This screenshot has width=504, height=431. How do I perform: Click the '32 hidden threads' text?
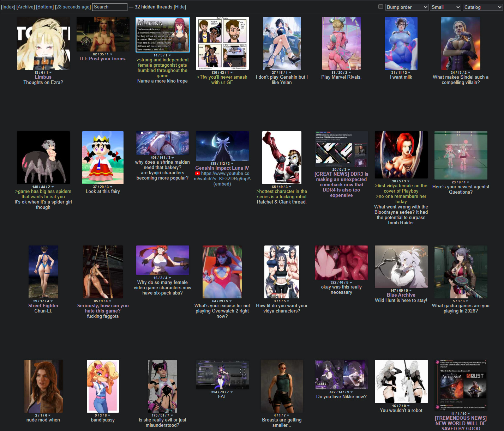click(154, 7)
